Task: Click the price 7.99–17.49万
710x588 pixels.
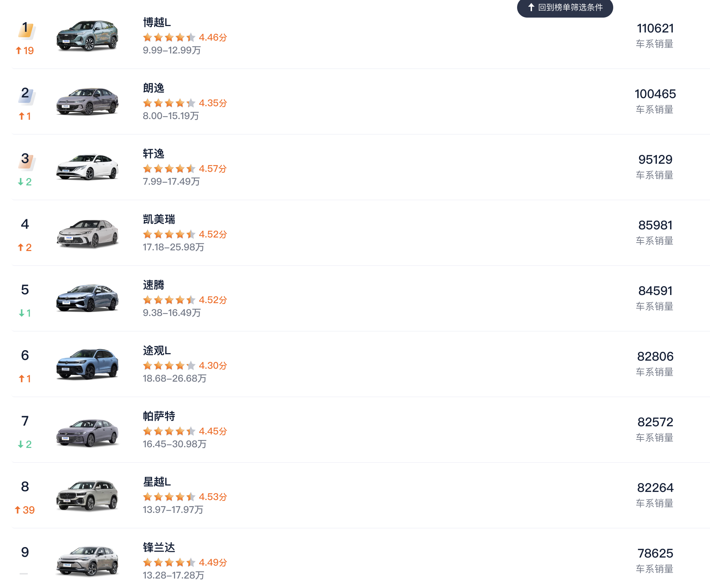Action: pyautogui.click(x=171, y=181)
